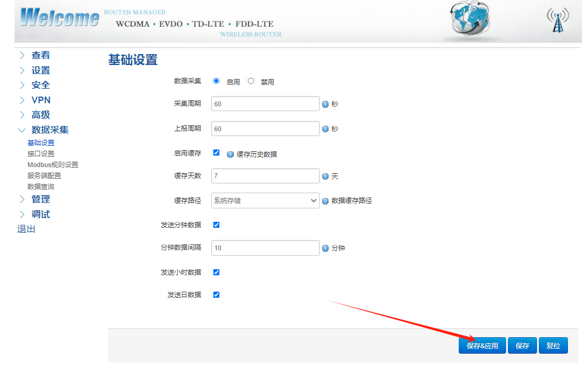
Task: Toggle the 发送分钟数据 checkbox
Action: click(x=217, y=225)
